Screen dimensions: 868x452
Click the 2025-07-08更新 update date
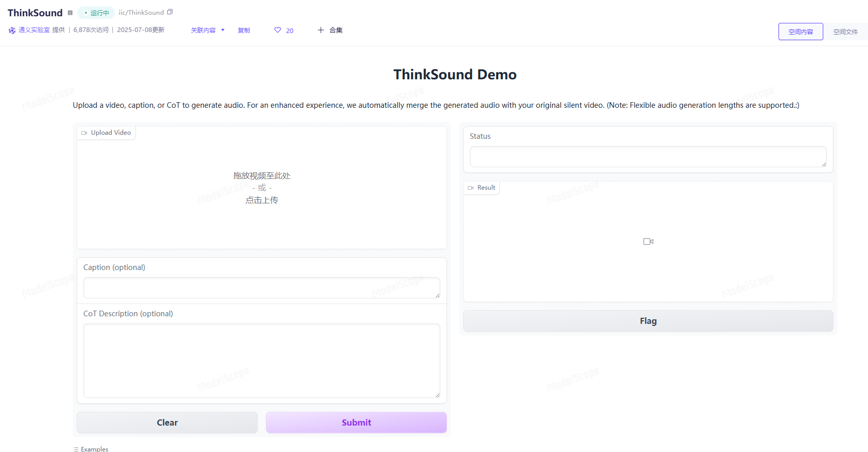coord(141,30)
